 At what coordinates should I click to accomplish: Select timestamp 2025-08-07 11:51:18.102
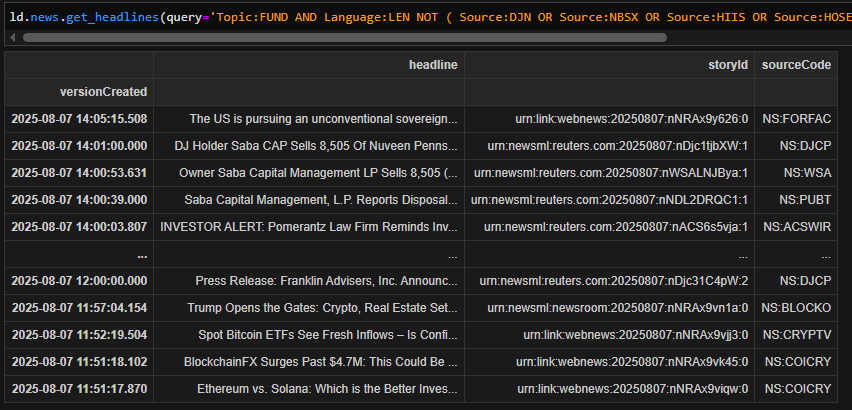point(79,362)
